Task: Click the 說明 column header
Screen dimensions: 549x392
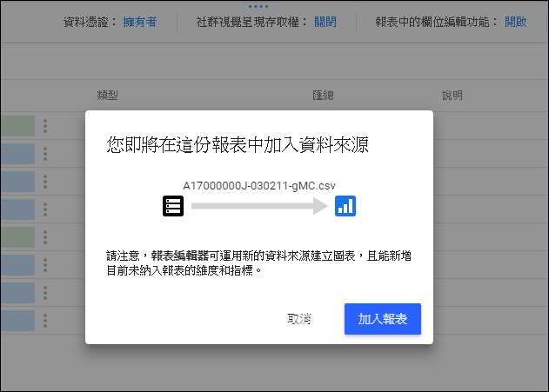Action: click(452, 95)
